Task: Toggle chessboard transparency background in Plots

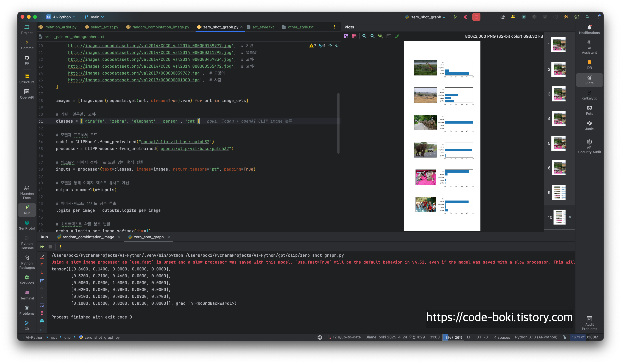Action: coord(346,36)
